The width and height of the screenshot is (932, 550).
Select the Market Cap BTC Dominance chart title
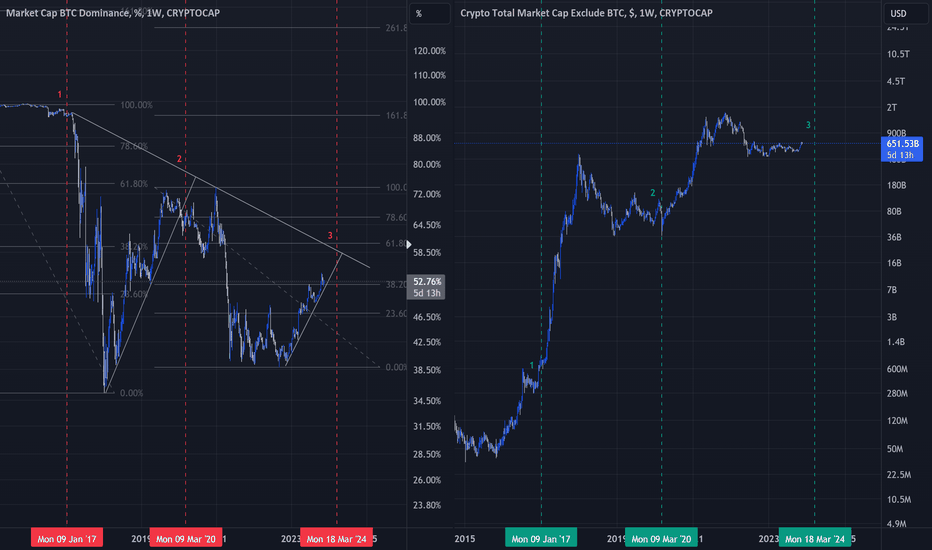113,13
